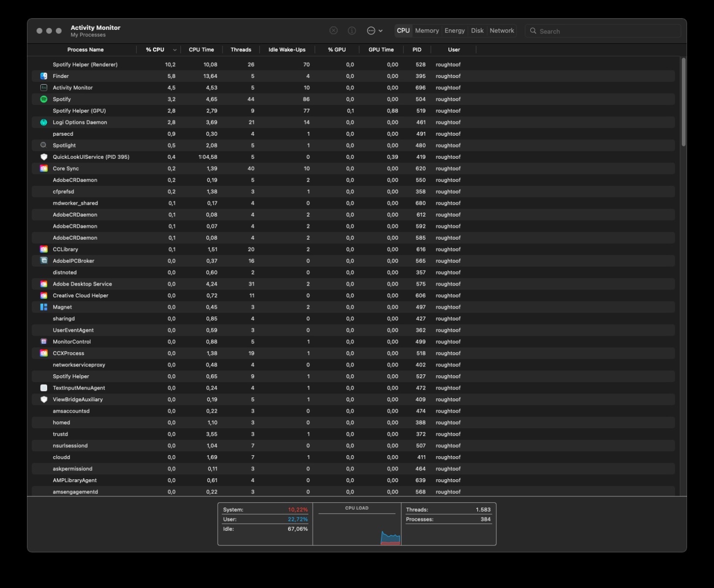The height and width of the screenshot is (588, 714).
Task: Select the AMPLibraryAgent process
Action: 353,480
